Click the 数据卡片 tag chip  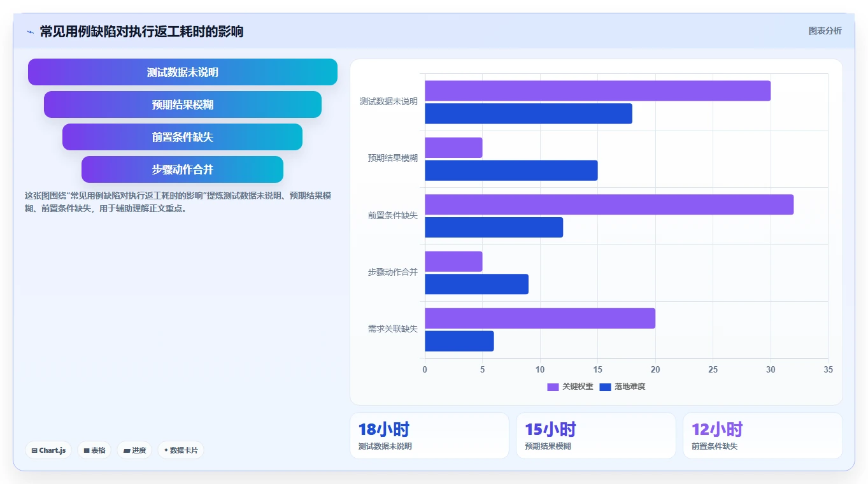[181, 450]
